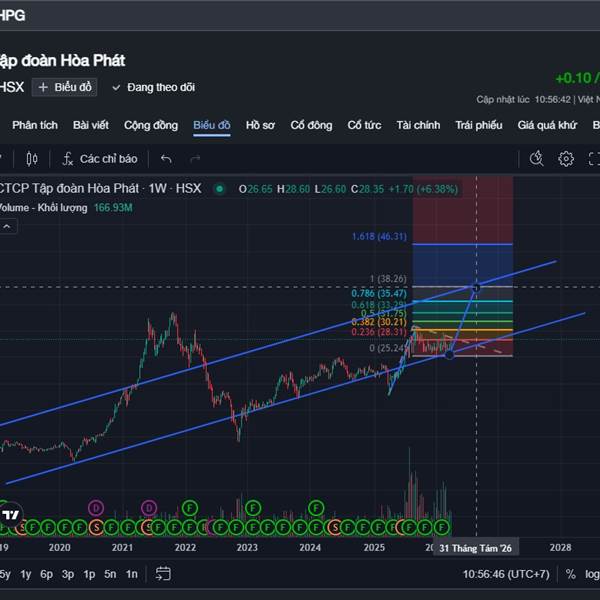The height and width of the screenshot is (600, 600).
Task: Enter fullscreen chart mode
Action: [x=593, y=158]
